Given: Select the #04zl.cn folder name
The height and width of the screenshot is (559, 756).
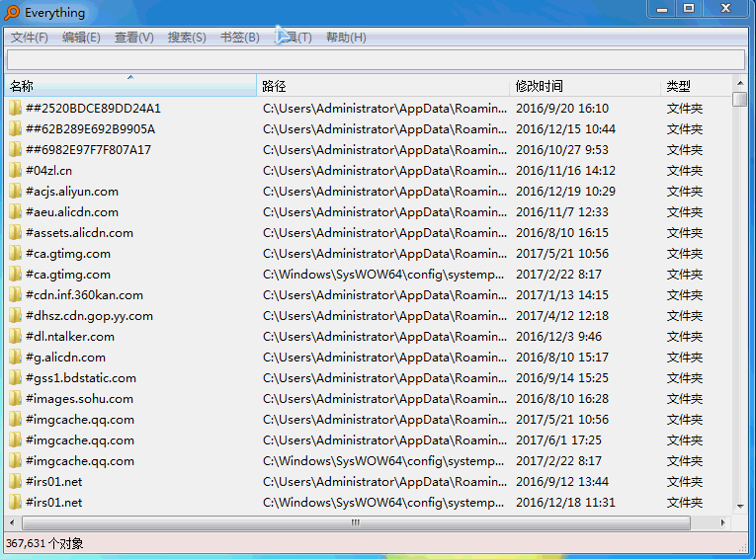Looking at the screenshot, I should coord(48,171).
